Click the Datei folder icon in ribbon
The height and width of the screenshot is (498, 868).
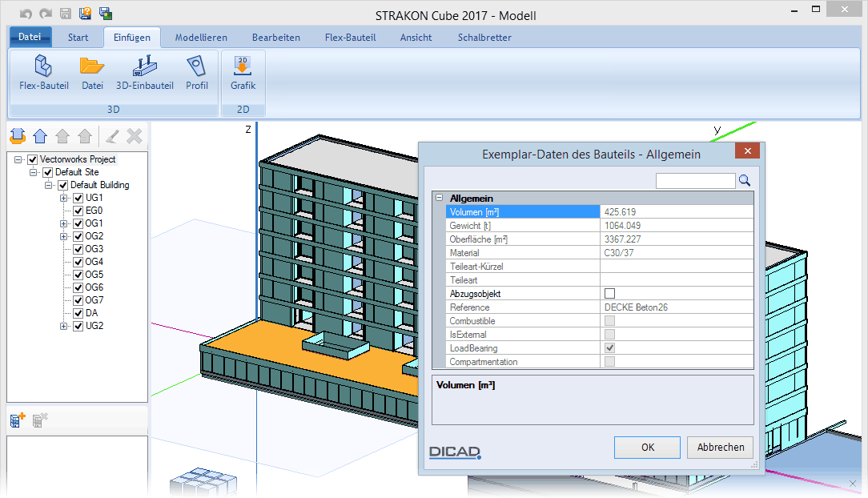click(x=92, y=73)
